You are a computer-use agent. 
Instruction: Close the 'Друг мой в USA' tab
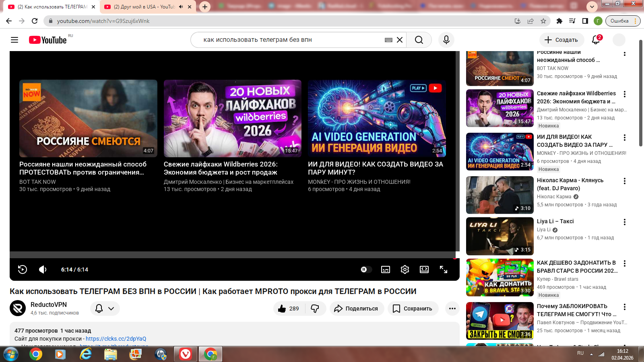190,7
